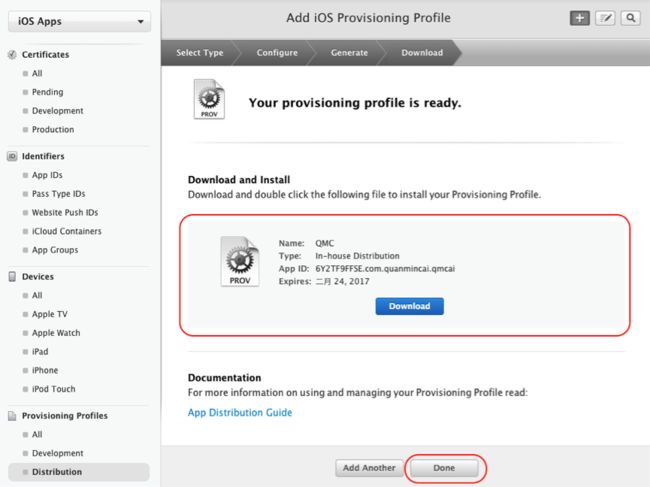
Task: Click the Devices phone icon
Action: (x=12, y=276)
